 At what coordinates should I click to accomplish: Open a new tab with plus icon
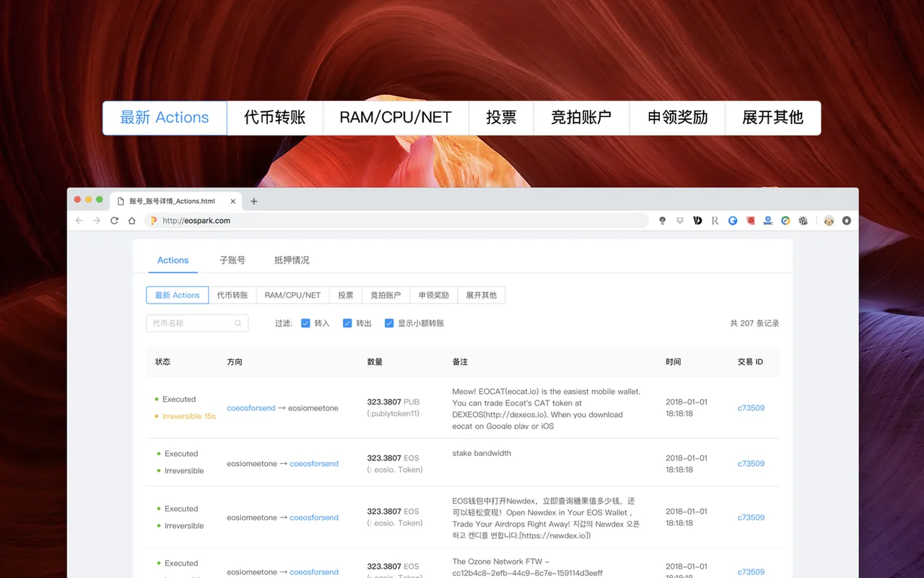(x=253, y=202)
